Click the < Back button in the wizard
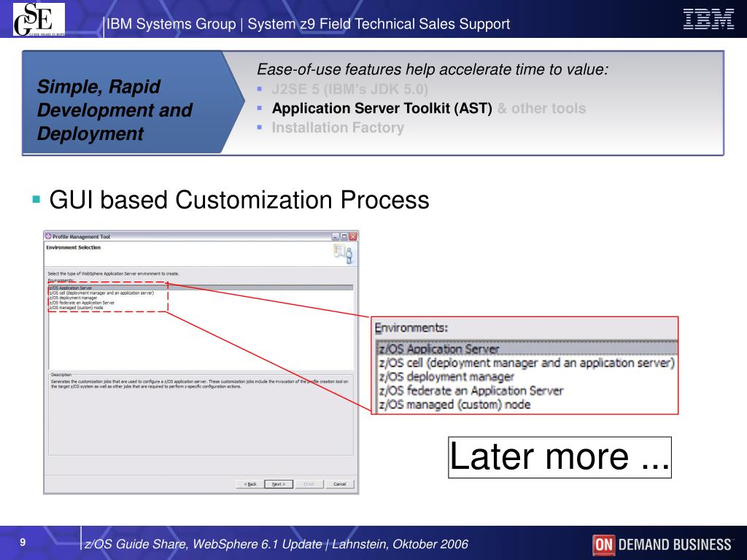Screen dimensions: 747x560 pyautogui.click(x=250, y=484)
